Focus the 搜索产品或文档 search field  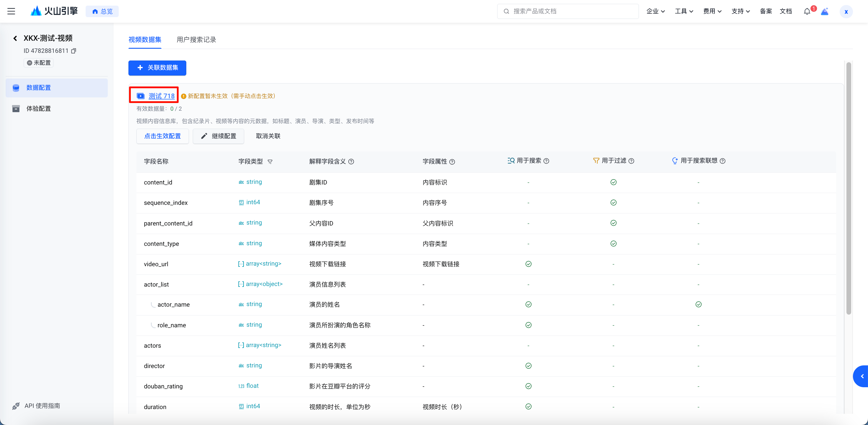(572, 11)
